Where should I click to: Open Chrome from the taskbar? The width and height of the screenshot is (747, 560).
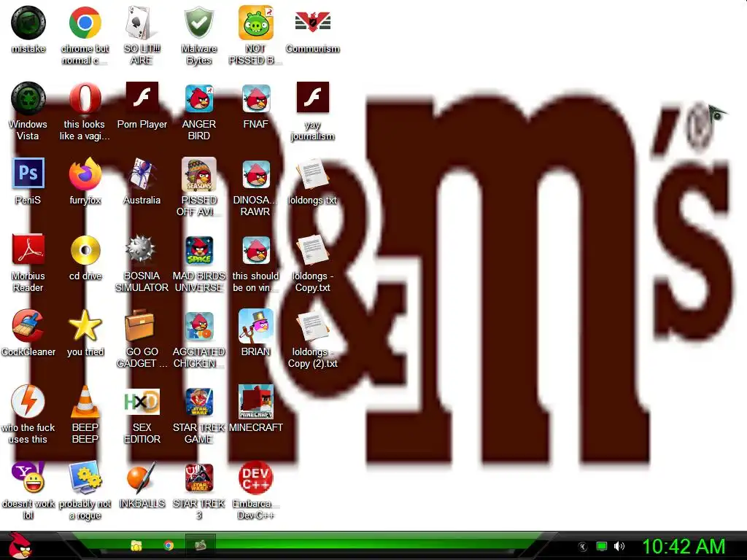pyautogui.click(x=169, y=545)
